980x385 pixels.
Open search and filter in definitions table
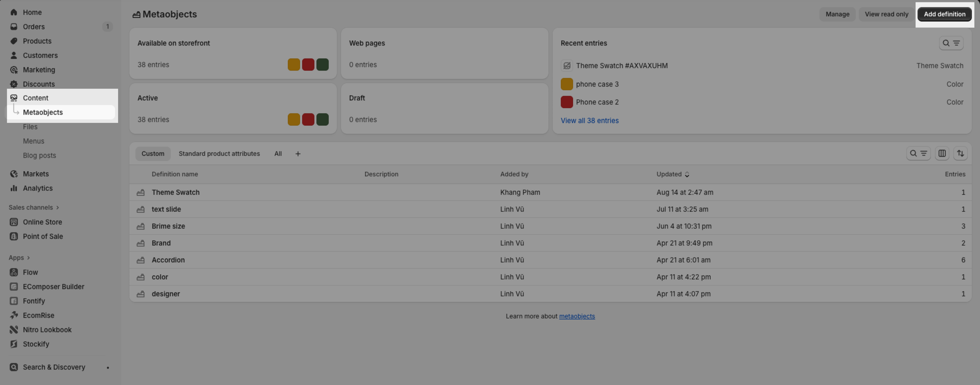[x=918, y=154]
